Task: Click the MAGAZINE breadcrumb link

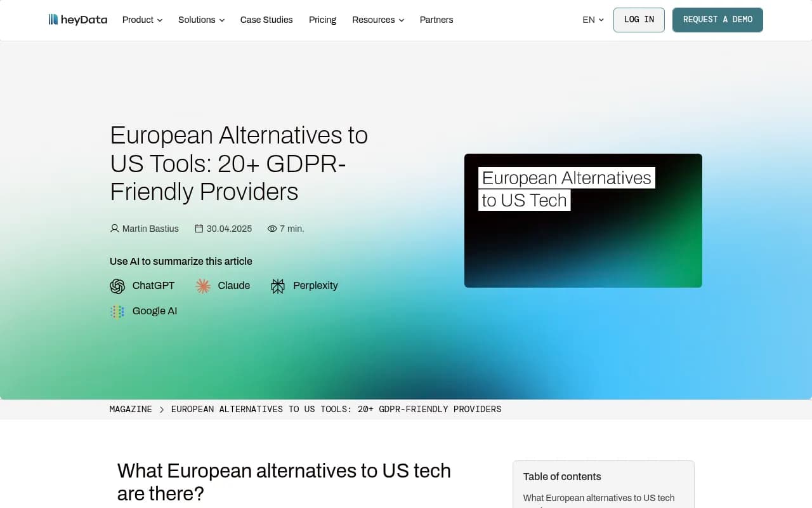Action: click(131, 410)
